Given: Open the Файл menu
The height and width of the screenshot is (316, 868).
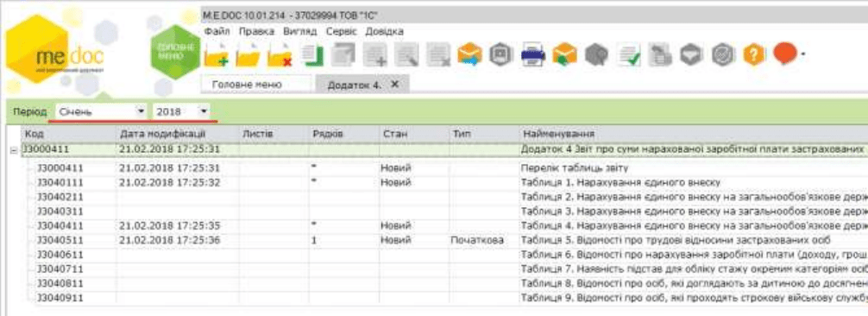Looking at the screenshot, I should tap(217, 31).
